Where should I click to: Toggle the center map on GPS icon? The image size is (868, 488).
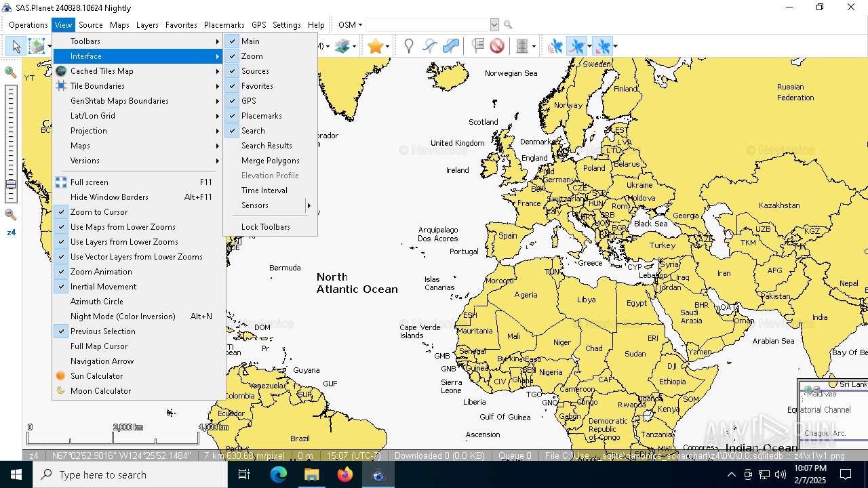point(601,46)
